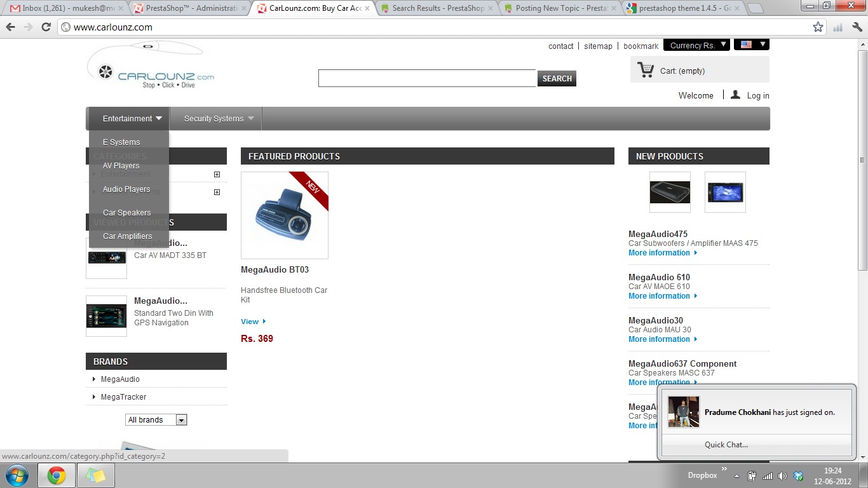Click the site search input field
Image resolution: width=868 pixels, height=488 pixels.
427,78
